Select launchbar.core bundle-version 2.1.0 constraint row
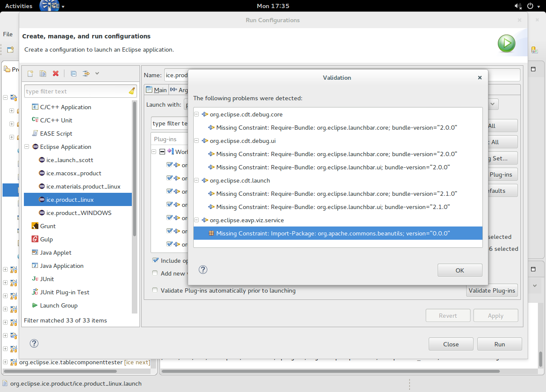This screenshot has width=546, height=392. pyautogui.click(x=338, y=194)
